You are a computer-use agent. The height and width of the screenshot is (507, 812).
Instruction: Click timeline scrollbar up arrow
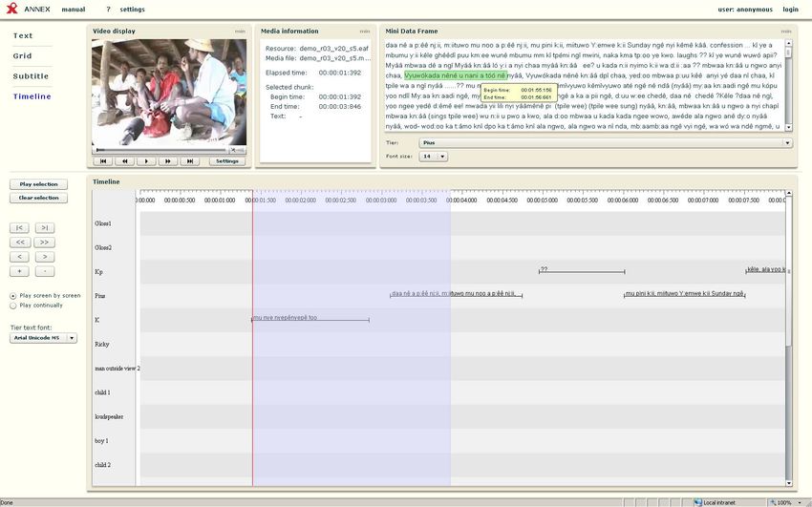coord(789,193)
